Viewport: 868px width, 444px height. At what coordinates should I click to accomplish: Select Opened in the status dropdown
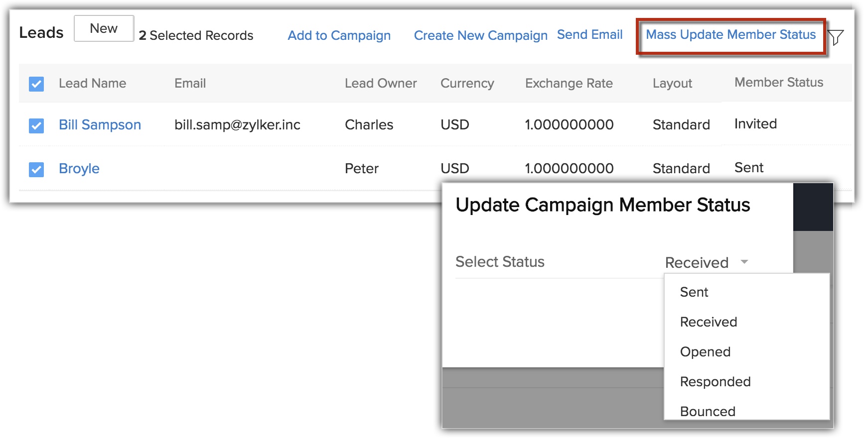click(705, 352)
